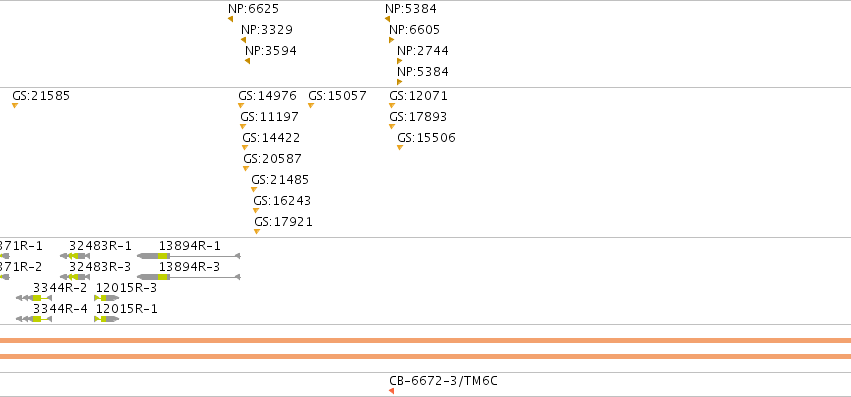The height and width of the screenshot is (397, 851).
Task: Select the 32483R-1 transcript glyph
Action: pos(75,256)
